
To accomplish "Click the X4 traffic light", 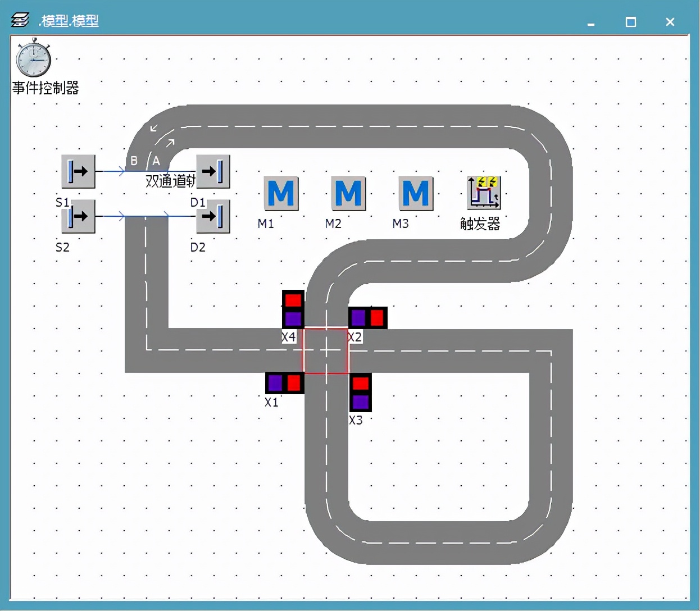I will coord(293,309).
